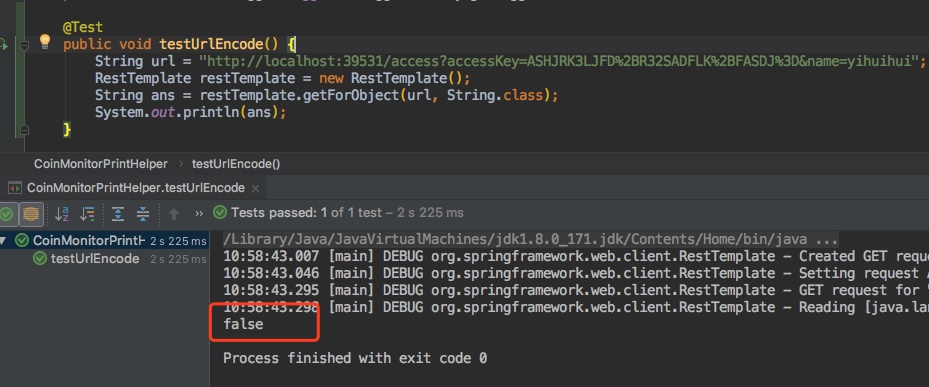Sort tests by duration
This screenshot has height=387, width=929.
click(x=87, y=214)
